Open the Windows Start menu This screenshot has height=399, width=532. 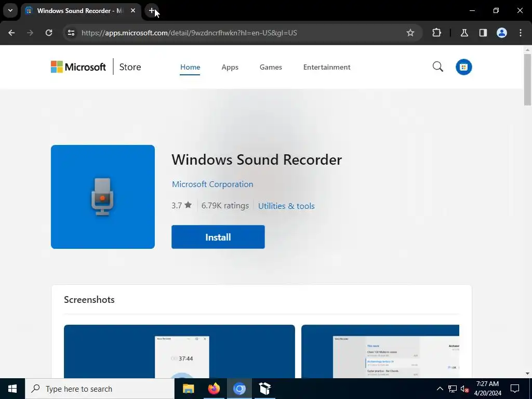(x=12, y=389)
